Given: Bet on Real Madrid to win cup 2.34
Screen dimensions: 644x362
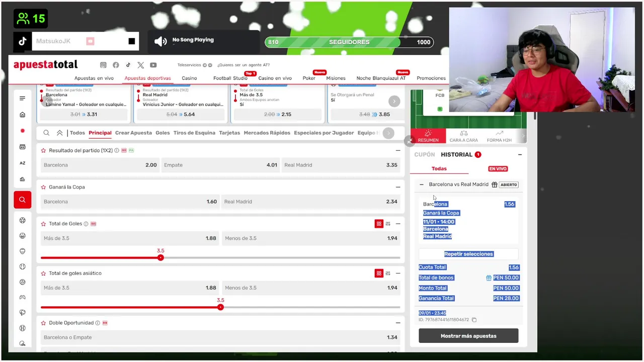Looking at the screenshot, I should tap(310, 202).
